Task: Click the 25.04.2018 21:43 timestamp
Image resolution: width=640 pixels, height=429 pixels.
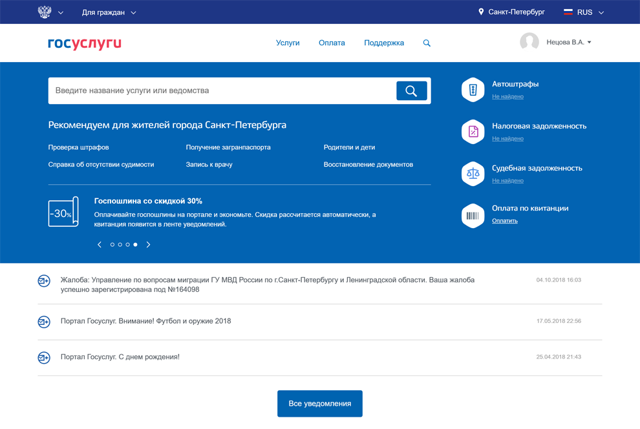Action: 558,357
